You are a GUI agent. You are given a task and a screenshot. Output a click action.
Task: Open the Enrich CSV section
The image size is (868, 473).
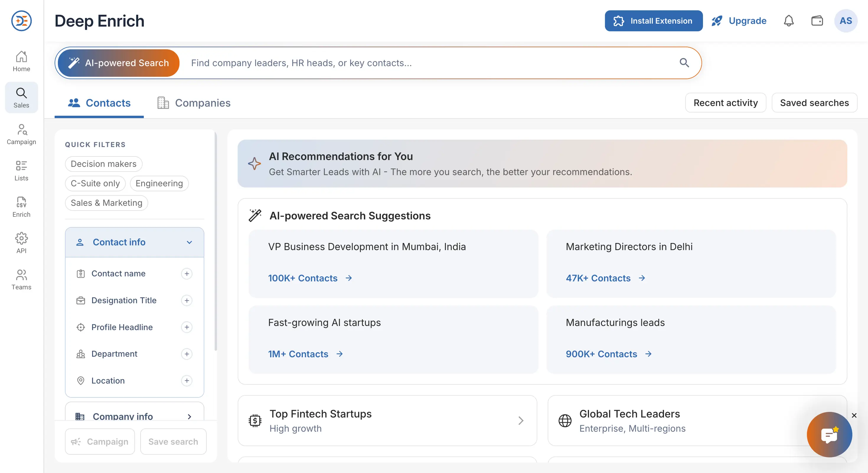pos(21,207)
